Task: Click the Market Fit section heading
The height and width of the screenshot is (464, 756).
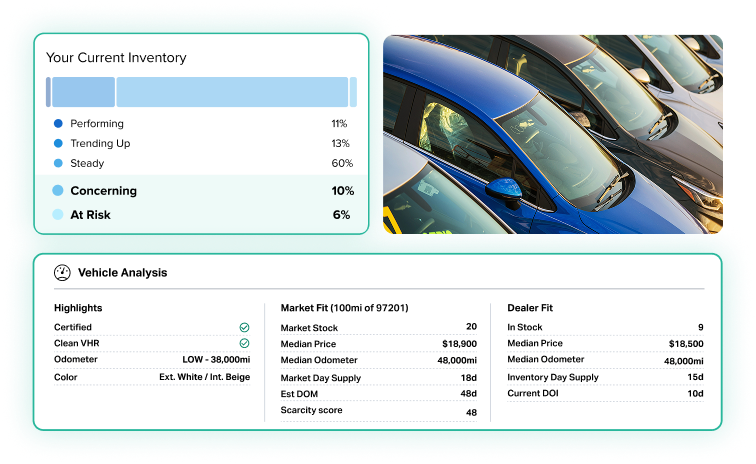Action: [344, 308]
